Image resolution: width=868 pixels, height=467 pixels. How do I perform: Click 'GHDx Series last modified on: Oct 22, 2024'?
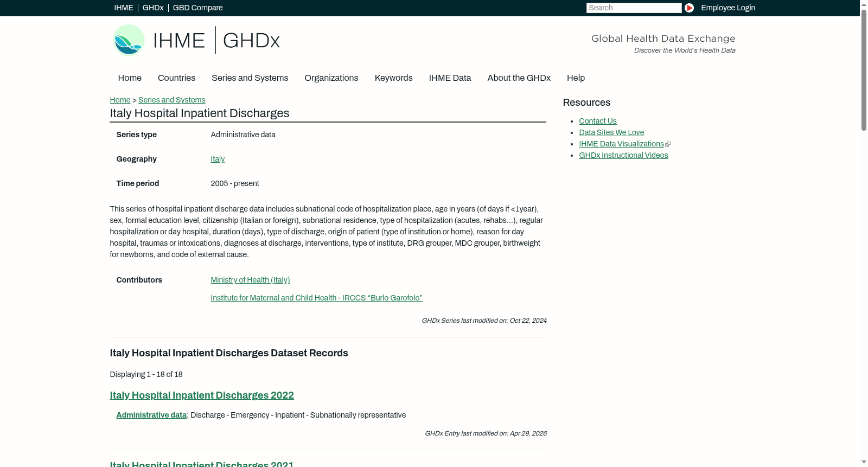pyautogui.click(x=484, y=321)
